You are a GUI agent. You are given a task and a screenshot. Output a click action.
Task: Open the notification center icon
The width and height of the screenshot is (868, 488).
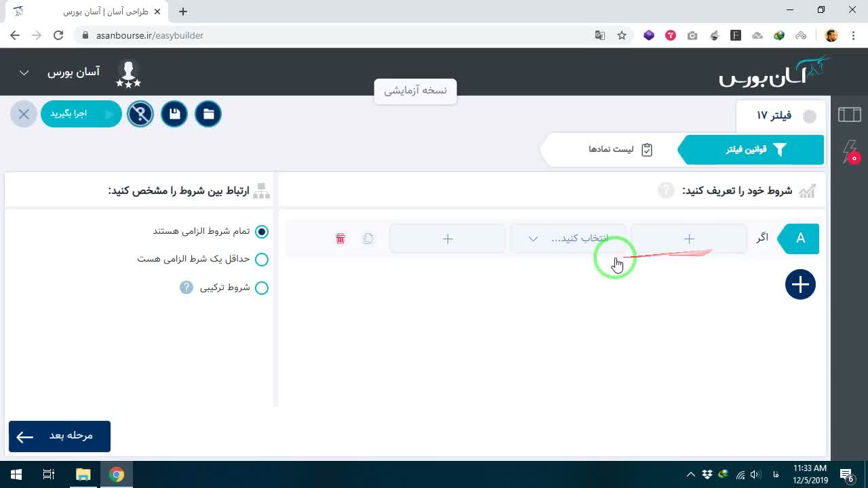[x=847, y=474]
